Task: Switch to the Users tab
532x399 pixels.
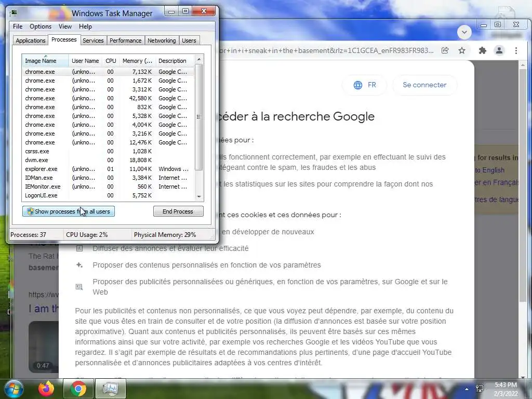Action: tap(189, 41)
